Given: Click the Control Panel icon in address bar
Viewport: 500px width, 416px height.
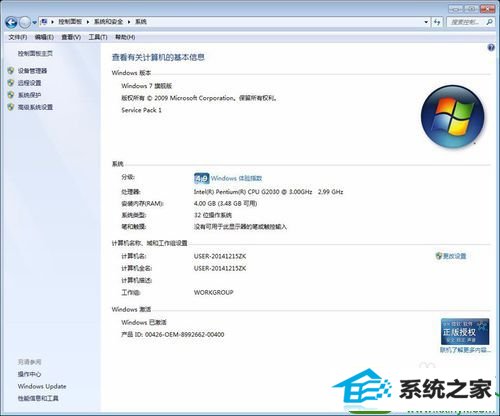Looking at the screenshot, I should tap(44, 22).
